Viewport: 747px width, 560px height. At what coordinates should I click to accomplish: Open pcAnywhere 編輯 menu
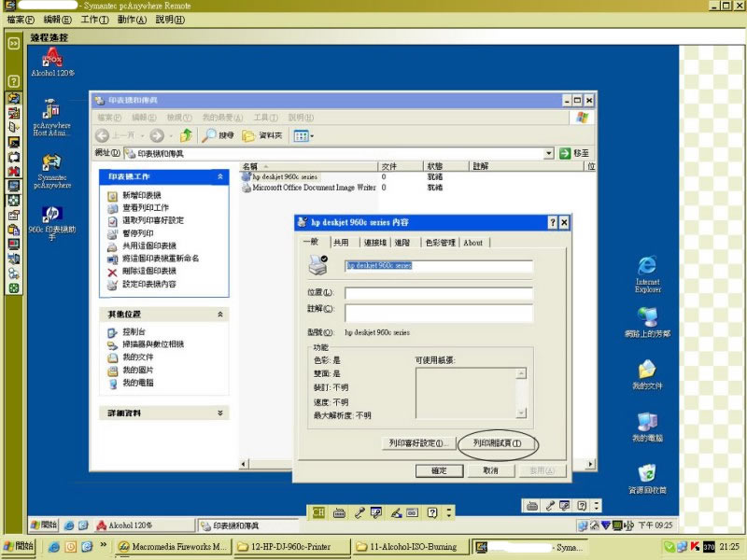tap(57, 20)
